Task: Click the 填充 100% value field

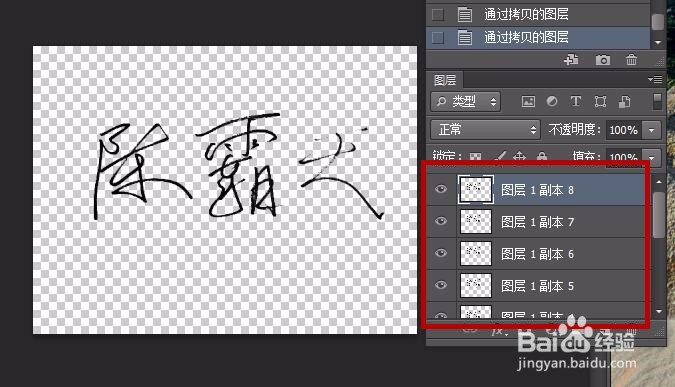Action: [623, 158]
